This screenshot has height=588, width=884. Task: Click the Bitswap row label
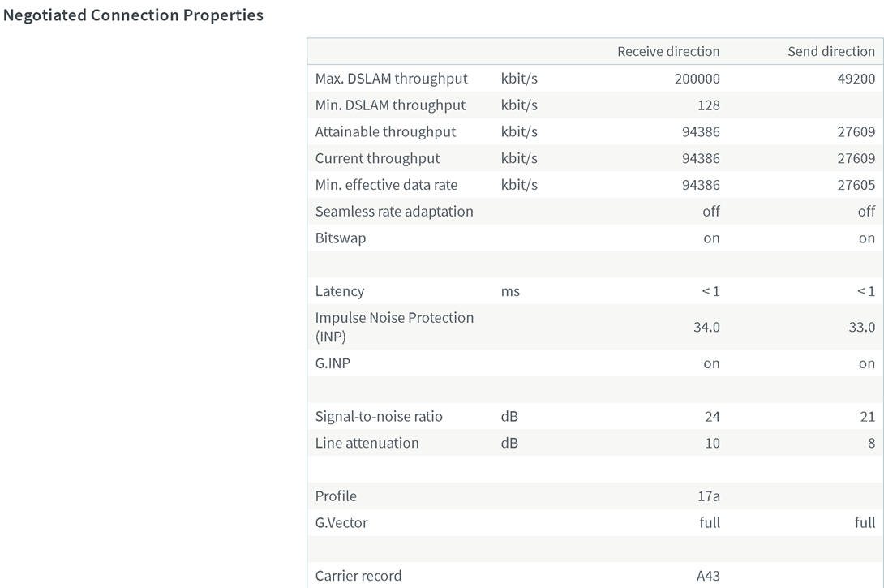(340, 238)
